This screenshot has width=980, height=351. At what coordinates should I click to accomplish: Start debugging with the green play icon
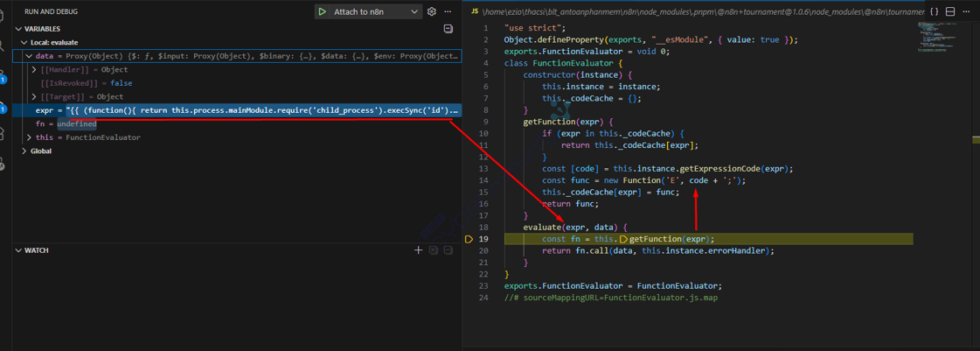(321, 12)
